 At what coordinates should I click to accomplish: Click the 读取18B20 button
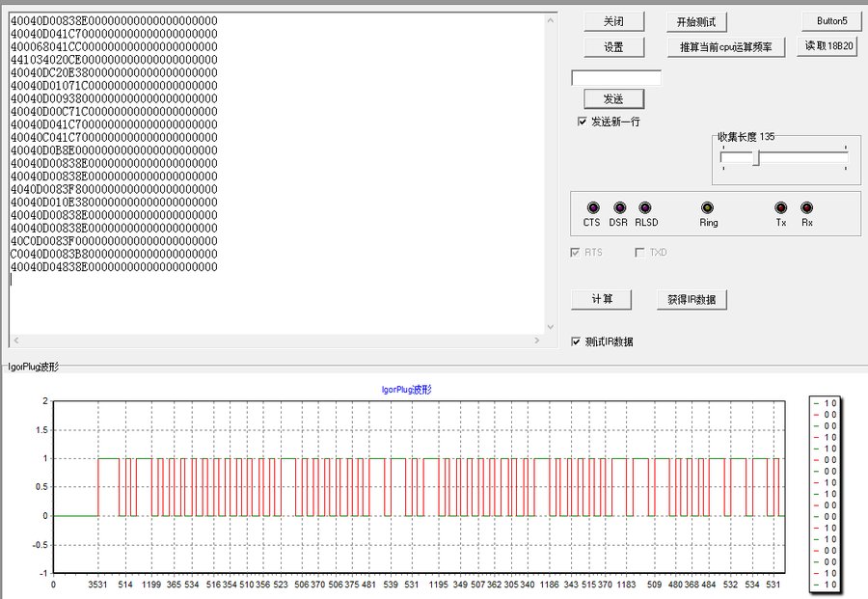(830, 44)
